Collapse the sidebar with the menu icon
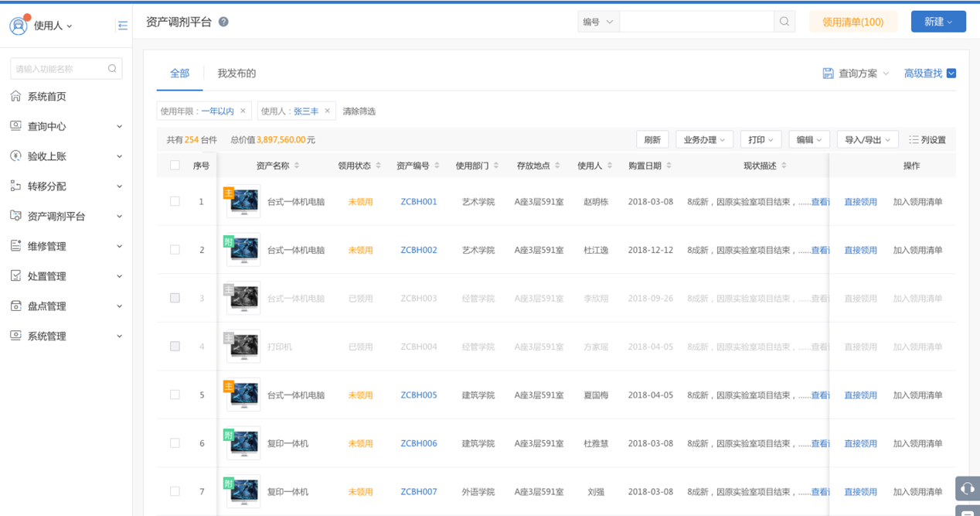Image resolution: width=980 pixels, height=516 pixels. (122, 26)
